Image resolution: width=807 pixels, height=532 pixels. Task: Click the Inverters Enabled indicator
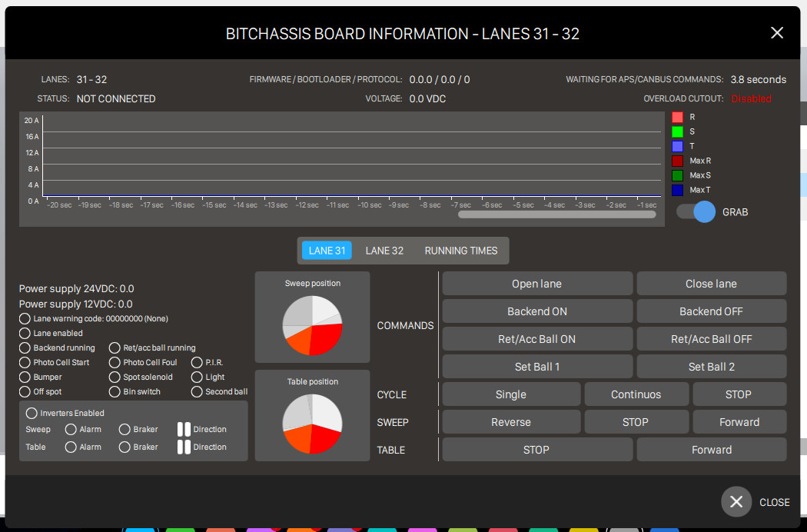coord(32,413)
